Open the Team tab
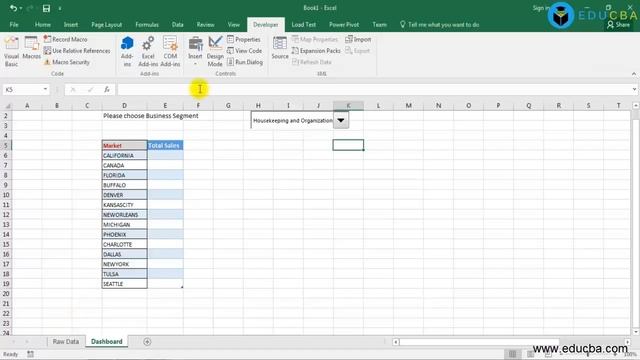The width and height of the screenshot is (640, 360). coord(380,24)
